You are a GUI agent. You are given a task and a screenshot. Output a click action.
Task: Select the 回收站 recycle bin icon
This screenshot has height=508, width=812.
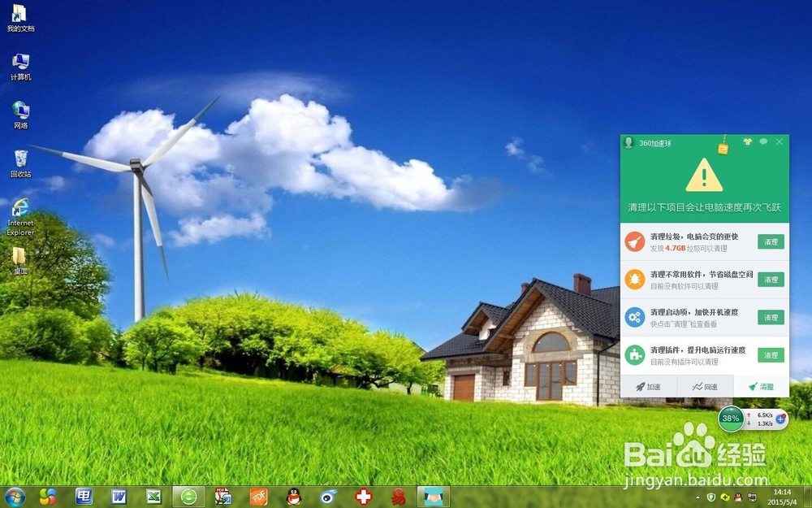[x=20, y=164]
